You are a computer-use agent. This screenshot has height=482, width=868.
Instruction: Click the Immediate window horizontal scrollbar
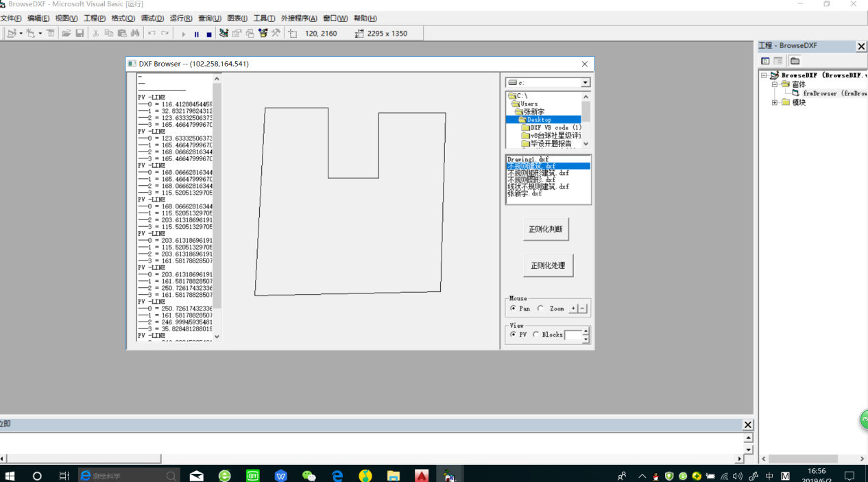[370, 459]
